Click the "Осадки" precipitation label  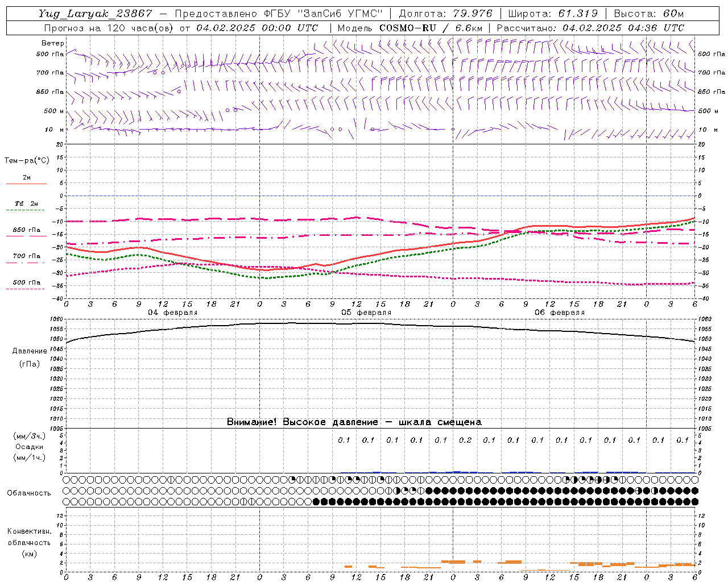tap(30, 447)
